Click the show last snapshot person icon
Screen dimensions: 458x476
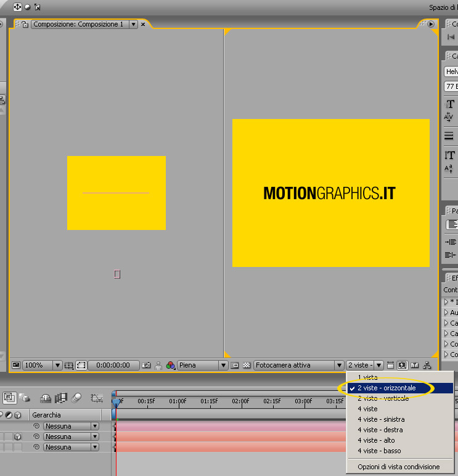pos(158,366)
